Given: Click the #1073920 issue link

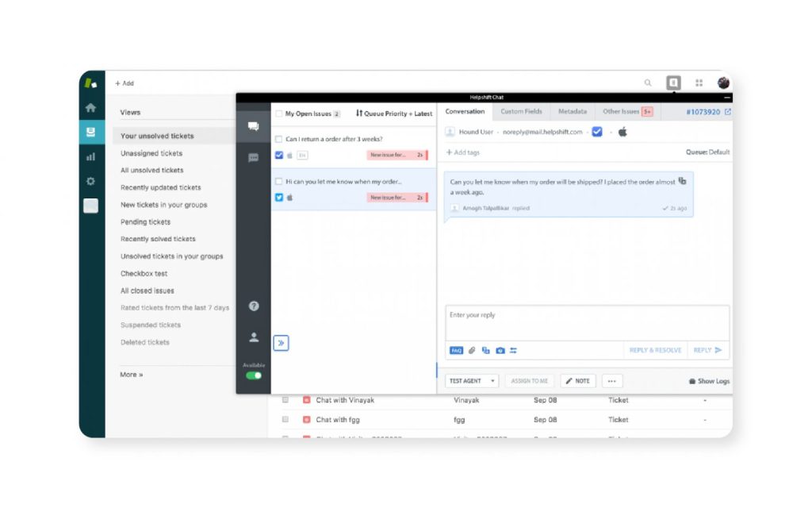Looking at the screenshot, I should tap(703, 112).
